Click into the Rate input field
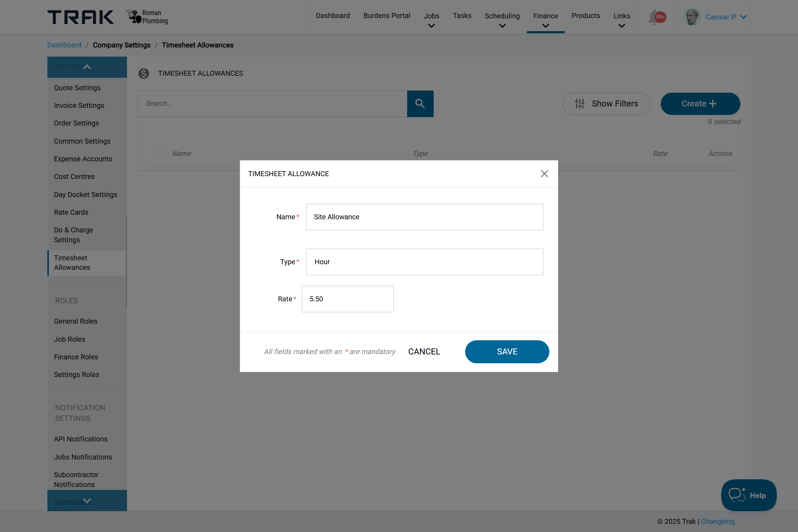Screen dimensions: 798x532 pos(347,299)
